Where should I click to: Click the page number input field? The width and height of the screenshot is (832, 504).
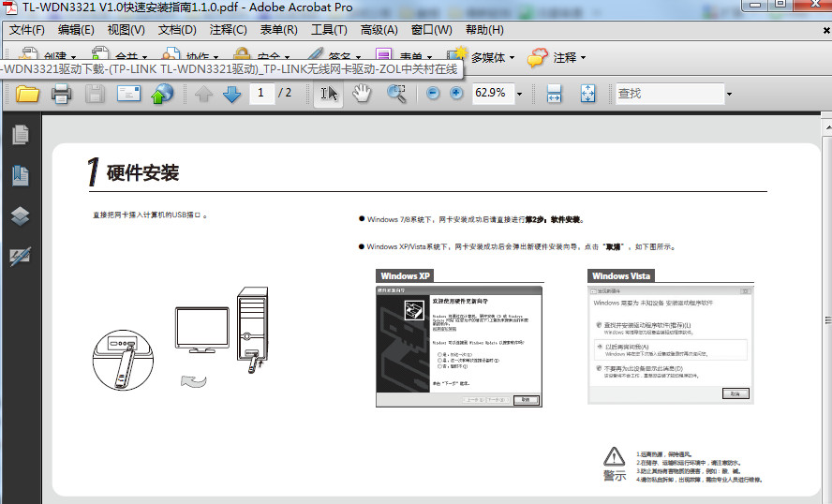(x=260, y=94)
